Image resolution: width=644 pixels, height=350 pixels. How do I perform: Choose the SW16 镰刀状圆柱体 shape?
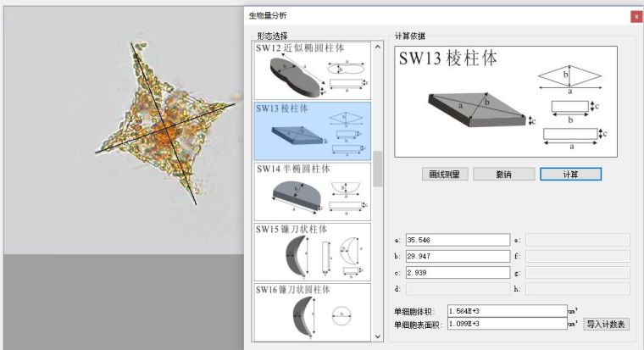point(313,312)
